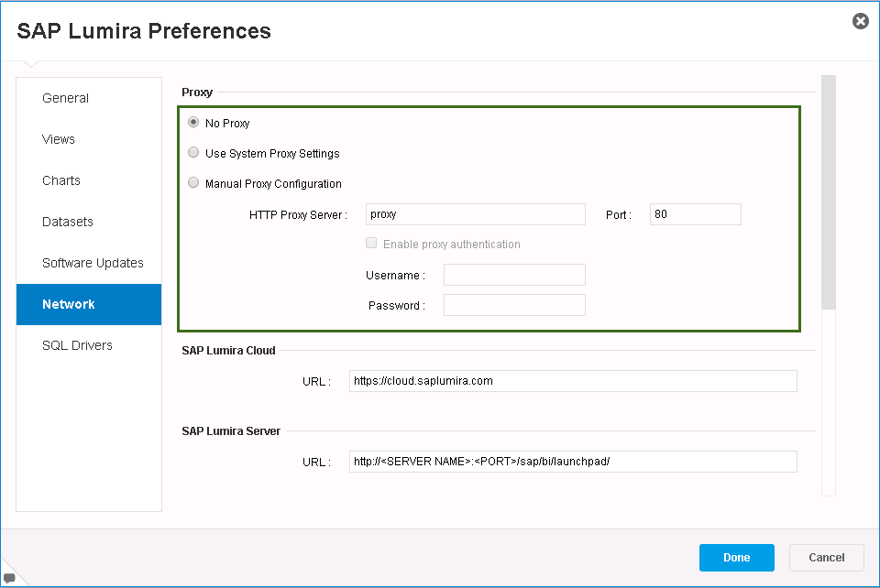Open the General preferences tab
Image resolution: width=880 pixels, height=588 pixels.
tap(89, 98)
